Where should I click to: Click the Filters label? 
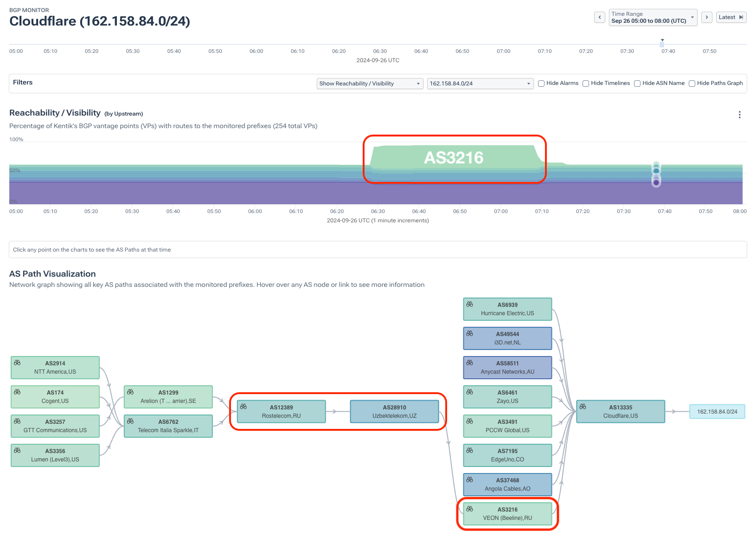[23, 83]
